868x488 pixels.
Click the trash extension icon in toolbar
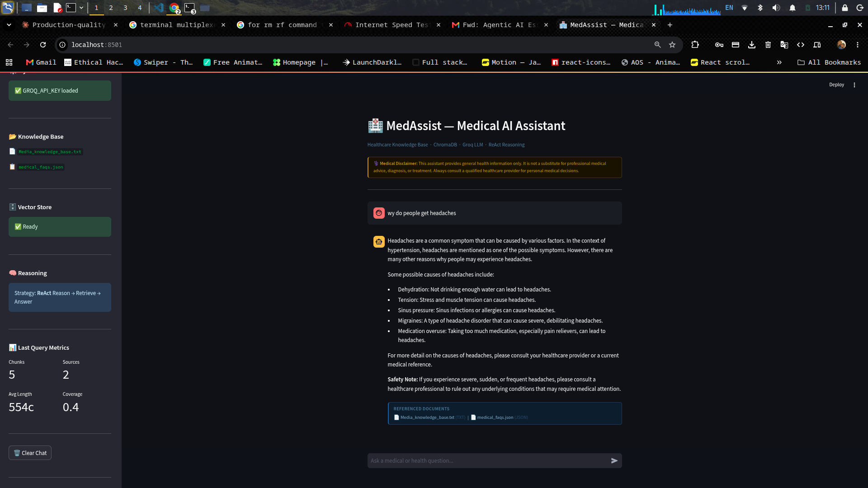[x=768, y=45]
